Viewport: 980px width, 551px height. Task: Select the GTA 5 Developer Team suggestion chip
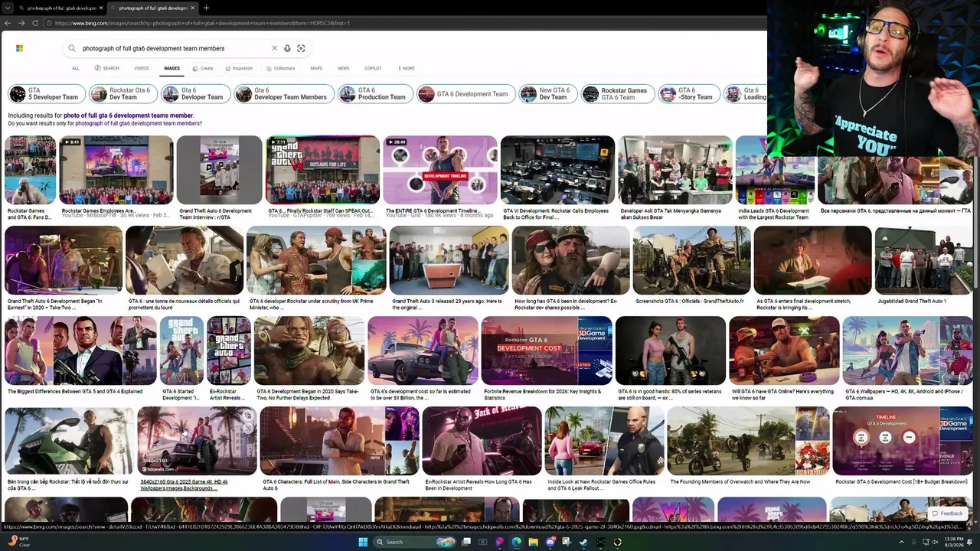pos(46,94)
